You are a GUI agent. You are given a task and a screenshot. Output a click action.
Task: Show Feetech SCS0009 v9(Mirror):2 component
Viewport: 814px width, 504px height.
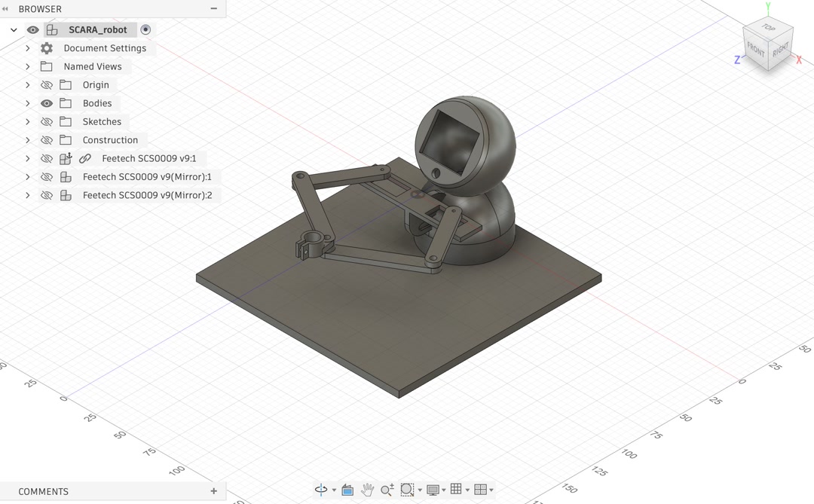point(47,196)
